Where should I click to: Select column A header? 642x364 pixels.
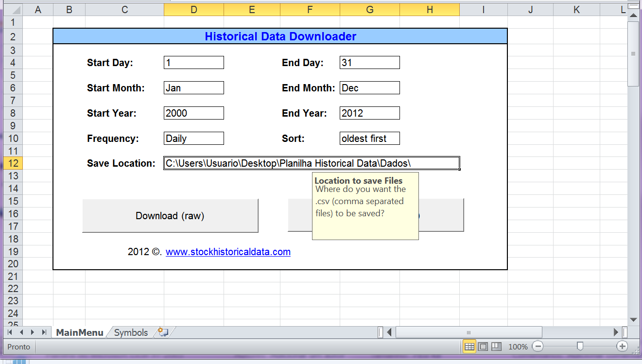click(x=37, y=9)
